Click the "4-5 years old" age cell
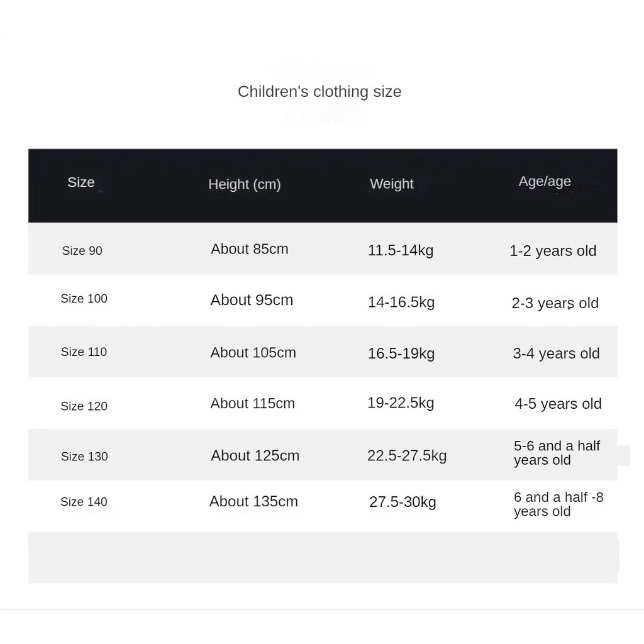644x644 pixels. tap(558, 404)
